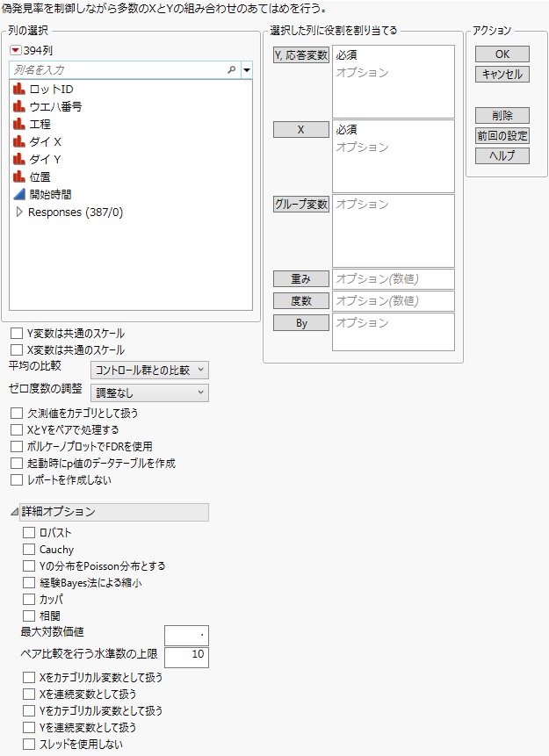This screenshot has width=549, height=756.
Task: Enable the ロバスト option
Action: (x=29, y=532)
